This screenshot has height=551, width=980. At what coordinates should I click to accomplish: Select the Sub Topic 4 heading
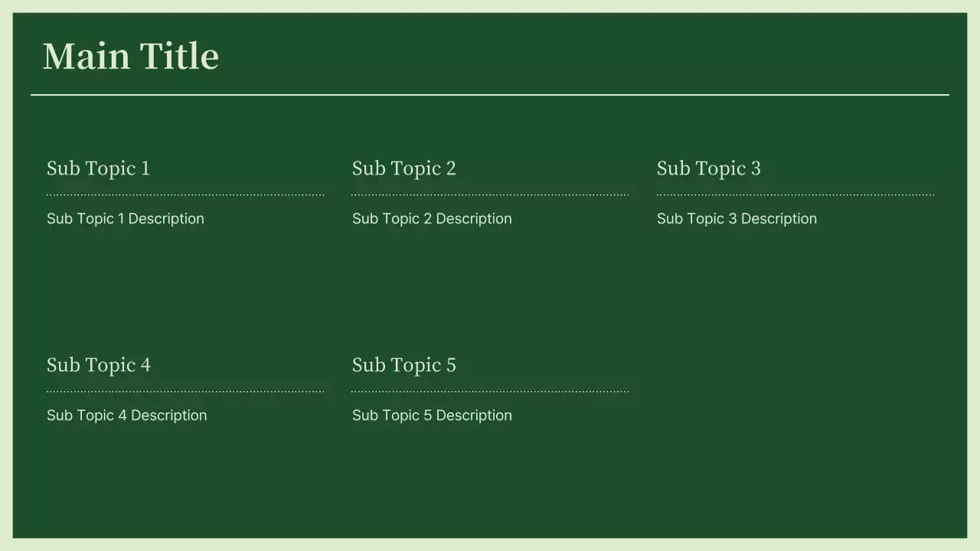point(98,365)
